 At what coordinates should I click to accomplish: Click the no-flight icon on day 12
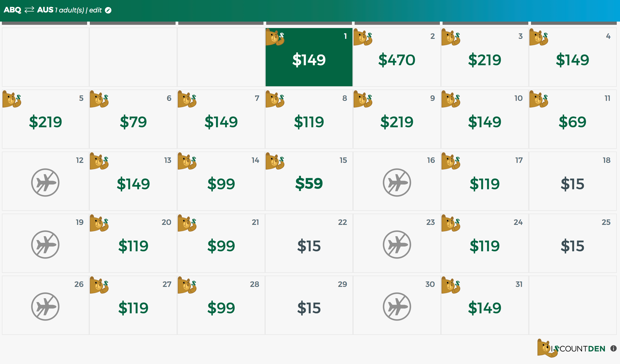[x=45, y=183]
